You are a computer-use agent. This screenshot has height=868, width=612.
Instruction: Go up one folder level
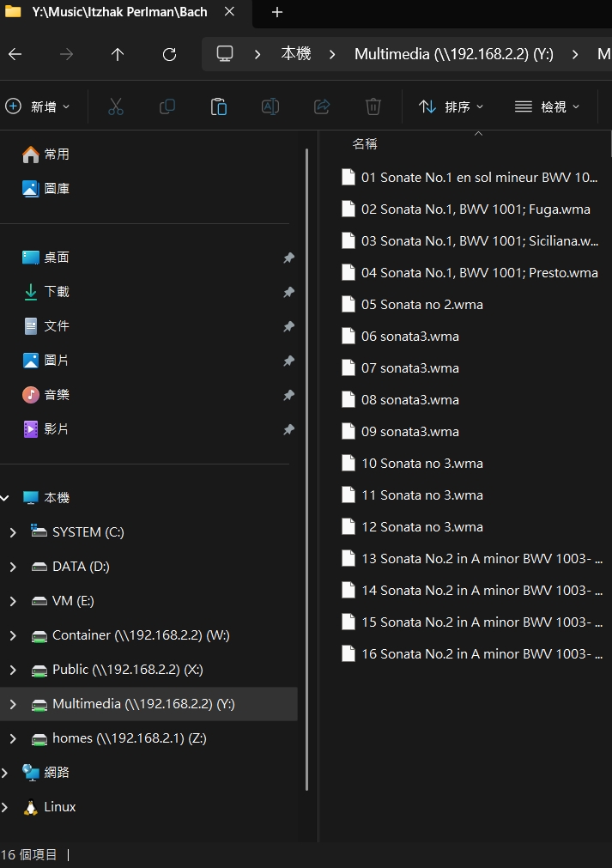(x=118, y=54)
